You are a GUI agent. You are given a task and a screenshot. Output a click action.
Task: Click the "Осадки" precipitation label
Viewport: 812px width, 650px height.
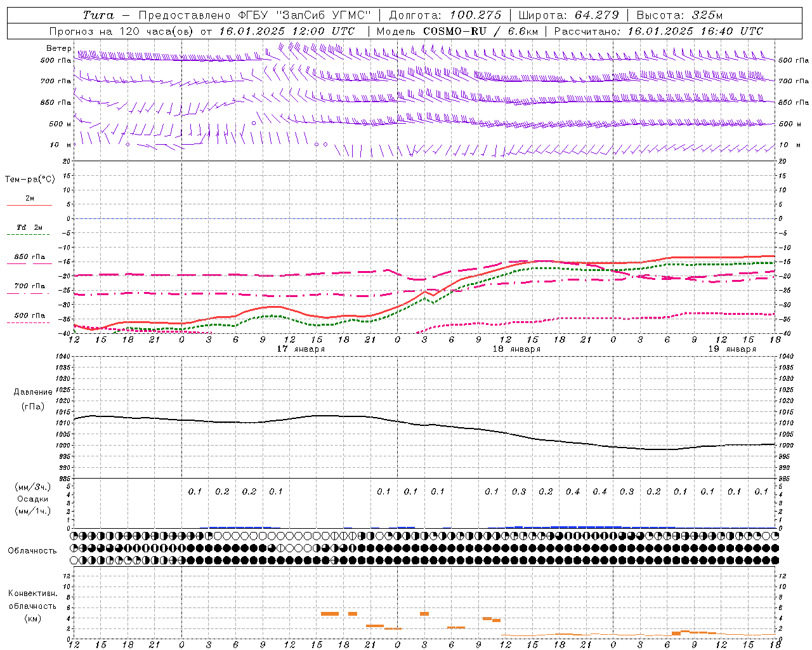(x=33, y=499)
